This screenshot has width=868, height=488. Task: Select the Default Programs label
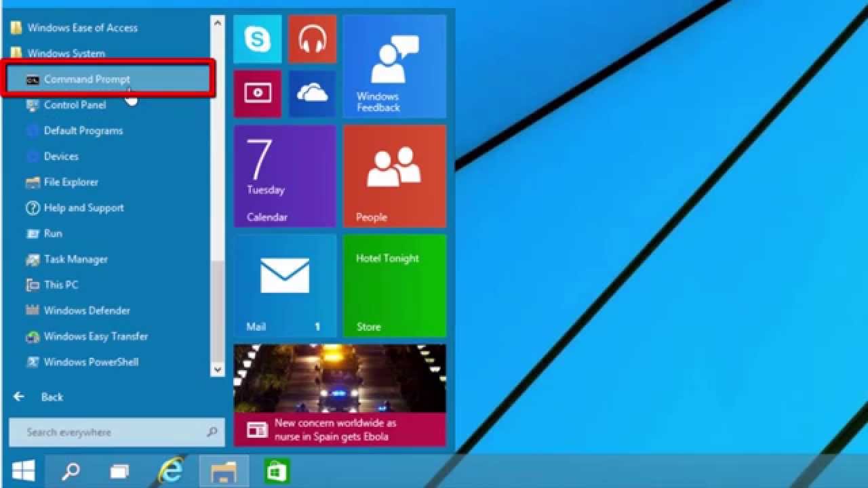point(83,131)
